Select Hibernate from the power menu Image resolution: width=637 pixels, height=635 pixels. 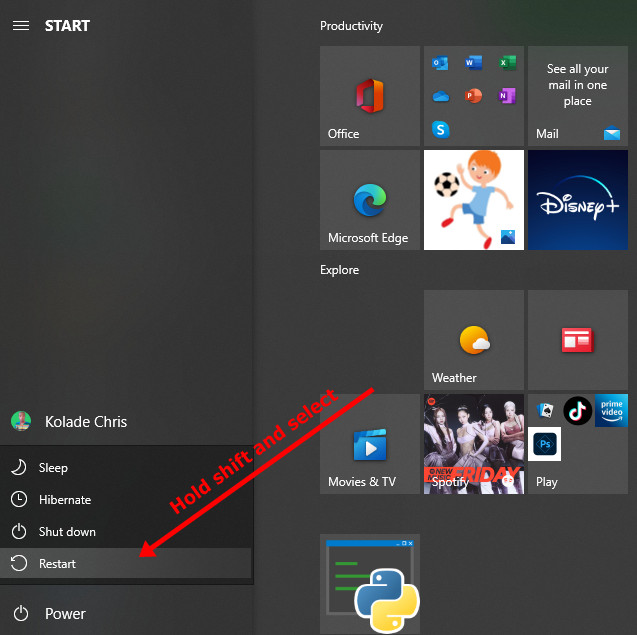coord(126,500)
